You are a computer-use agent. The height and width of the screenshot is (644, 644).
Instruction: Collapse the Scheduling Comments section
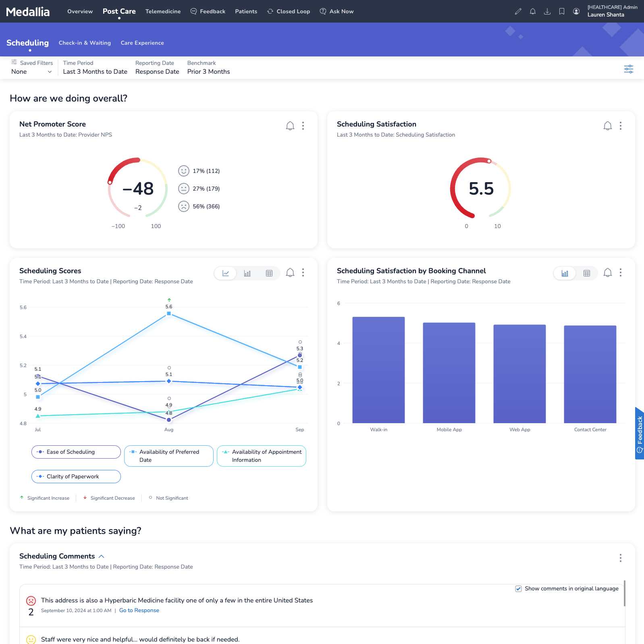102,556
